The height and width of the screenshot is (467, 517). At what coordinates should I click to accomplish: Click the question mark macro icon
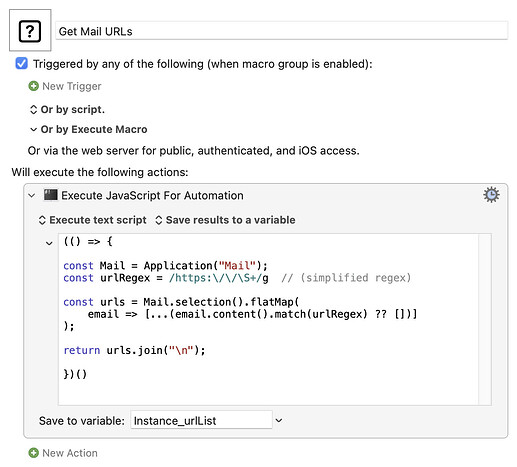(30, 30)
